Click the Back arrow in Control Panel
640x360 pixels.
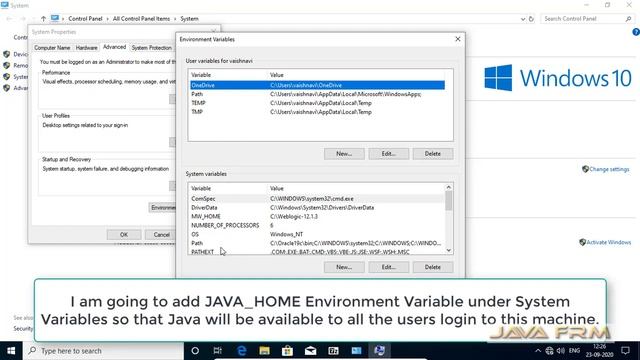pyautogui.click(x=9, y=19)
